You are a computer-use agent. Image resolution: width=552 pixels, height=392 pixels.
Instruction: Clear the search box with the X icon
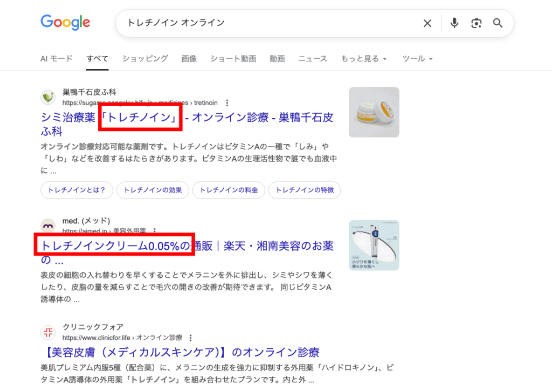[427, 23]
